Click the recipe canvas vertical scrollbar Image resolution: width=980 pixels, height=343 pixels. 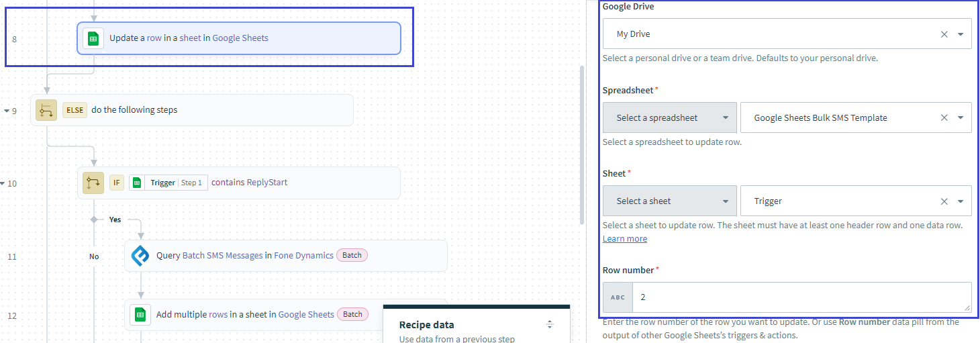pyautogui.click(x=582, y=144)
